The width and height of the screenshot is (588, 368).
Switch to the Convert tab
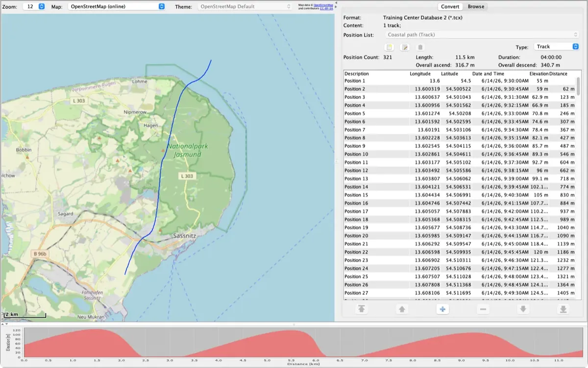(x=450, y=6)
